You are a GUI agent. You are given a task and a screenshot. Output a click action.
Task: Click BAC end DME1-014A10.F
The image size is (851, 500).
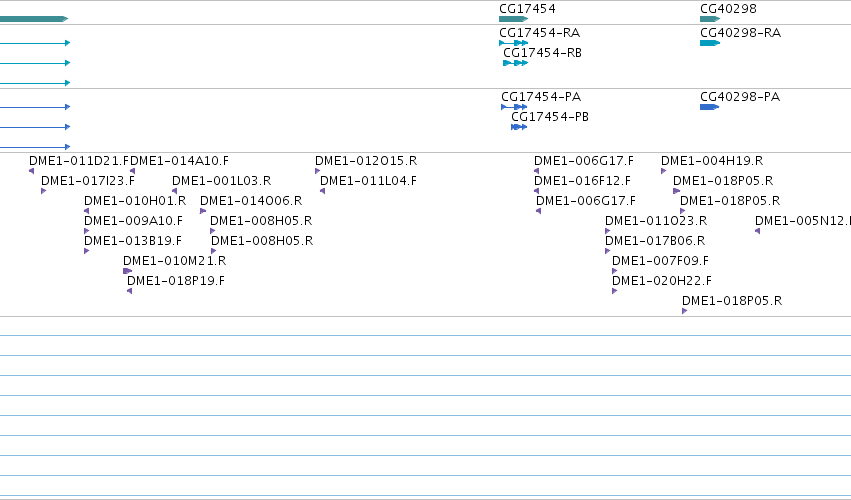(180, 161)
